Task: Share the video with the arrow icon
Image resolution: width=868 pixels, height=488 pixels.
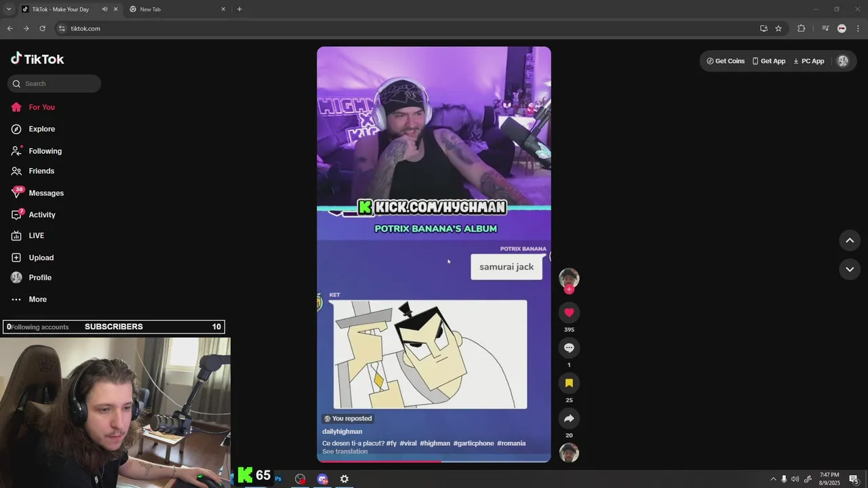Action: [x=569, y=418]
